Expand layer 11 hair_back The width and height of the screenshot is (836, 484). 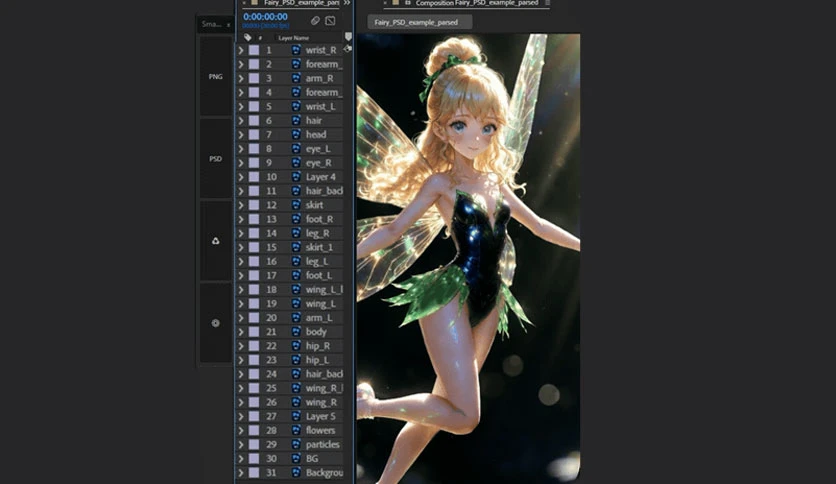click(240, 191)
